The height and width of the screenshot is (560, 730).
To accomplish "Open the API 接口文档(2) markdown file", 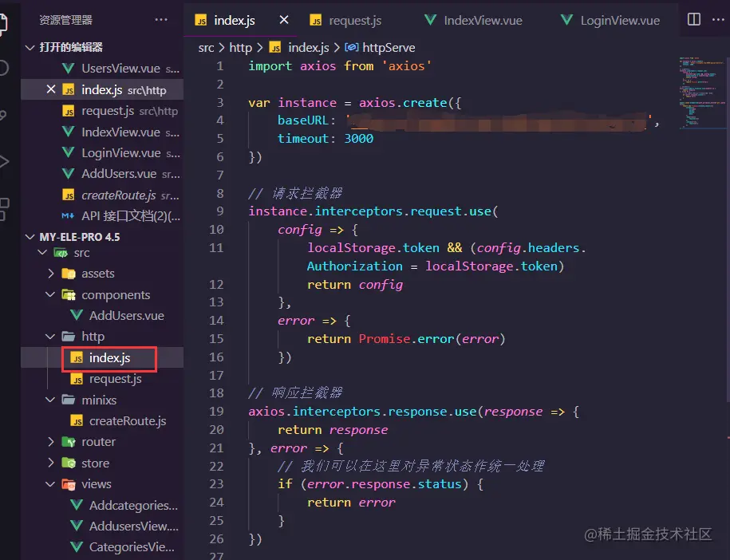I will [102, 216].
